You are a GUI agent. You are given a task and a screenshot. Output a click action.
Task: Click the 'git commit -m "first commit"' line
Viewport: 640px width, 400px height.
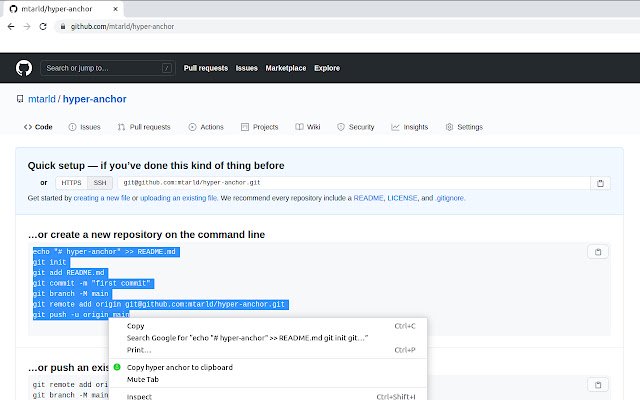pyautogui.click(x=93, y=284)
